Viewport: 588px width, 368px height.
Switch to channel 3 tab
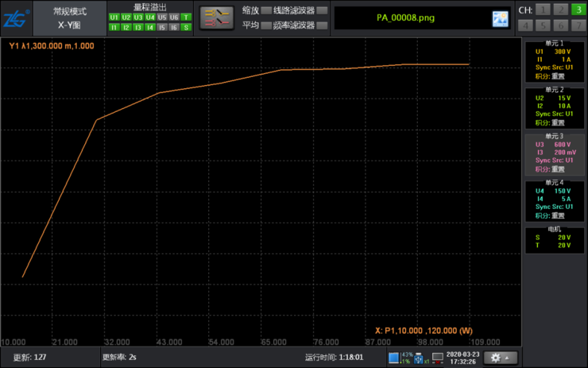click(x=578, y=10)
